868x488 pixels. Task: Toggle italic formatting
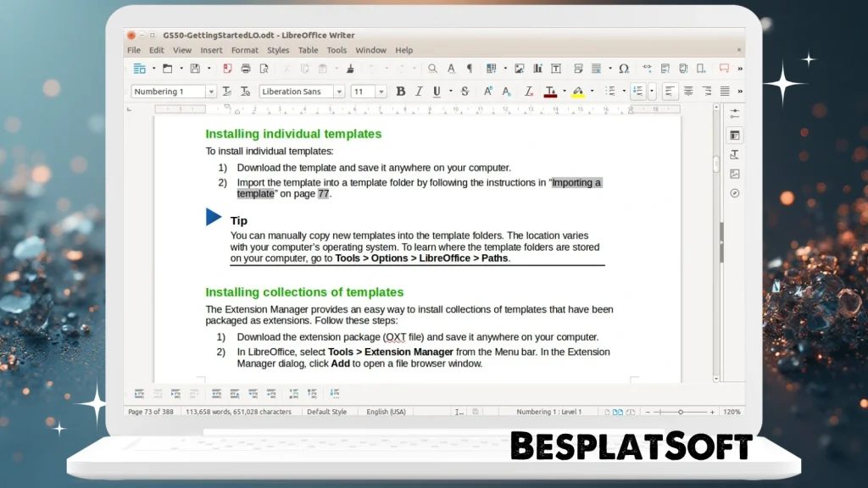tap(419, 91)
